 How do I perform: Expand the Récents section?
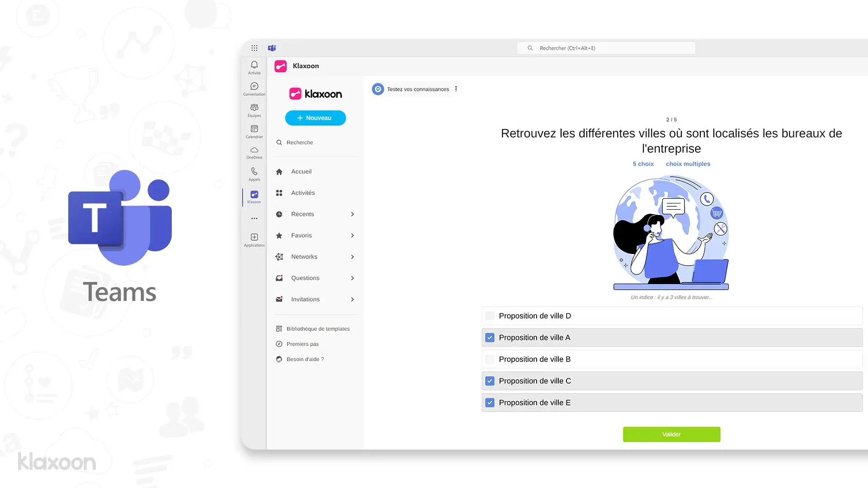[352, 214]
